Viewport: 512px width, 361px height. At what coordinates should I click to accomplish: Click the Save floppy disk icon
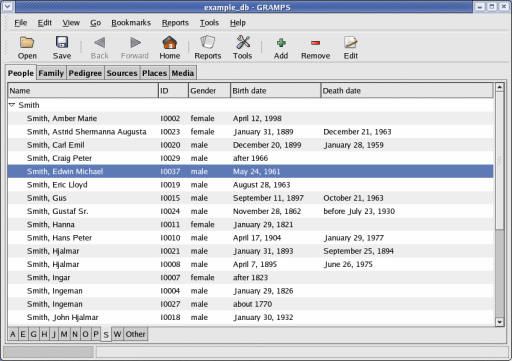[62, 42]
